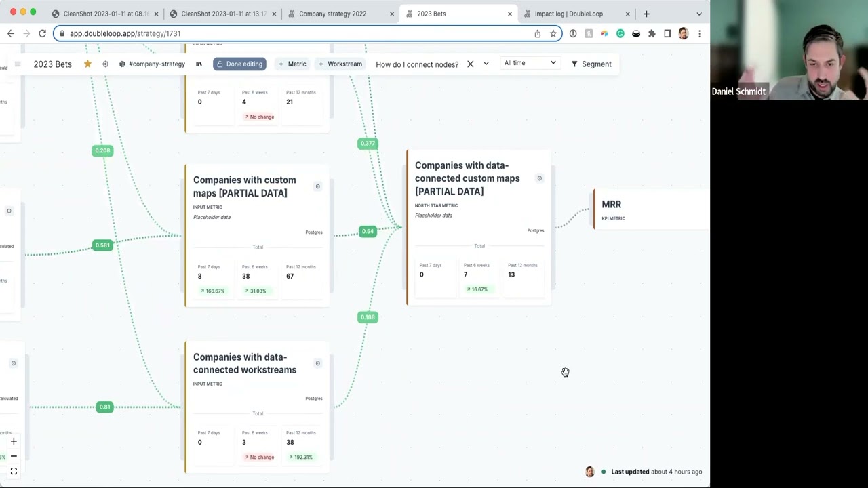Toggle the browser side panel

pyautogui.click(x=668, y=33)
